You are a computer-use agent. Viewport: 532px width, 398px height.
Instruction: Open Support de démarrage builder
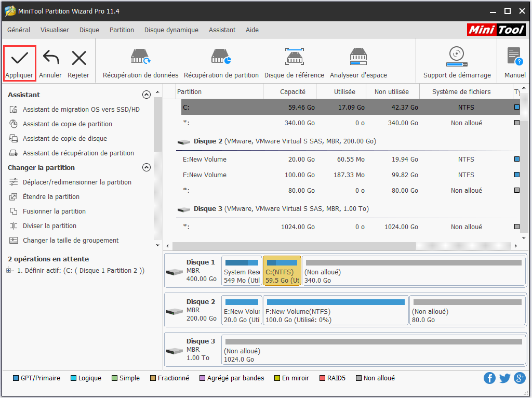point(457,63)
